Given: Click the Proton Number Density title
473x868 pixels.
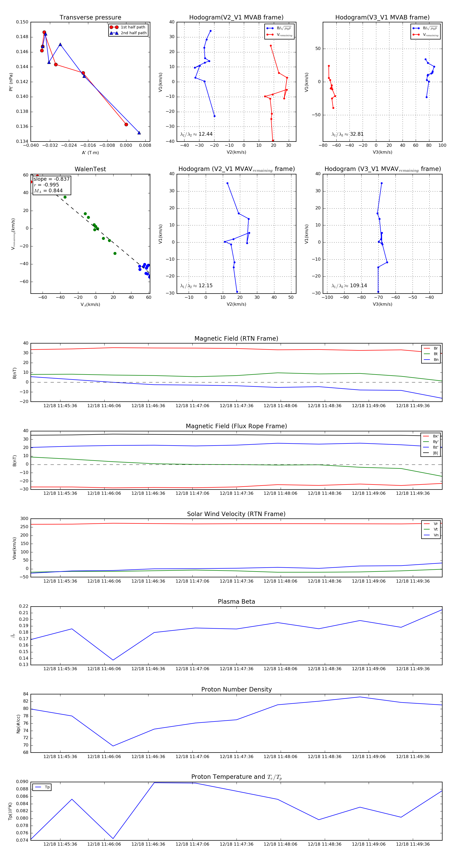Looking at the screenshot, I should pos(236,689).
